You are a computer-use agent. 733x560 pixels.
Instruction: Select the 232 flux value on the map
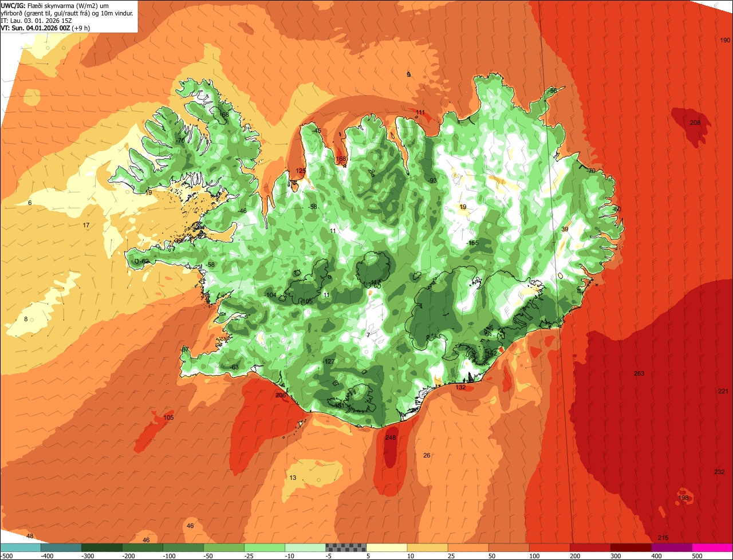click(719, 472)
